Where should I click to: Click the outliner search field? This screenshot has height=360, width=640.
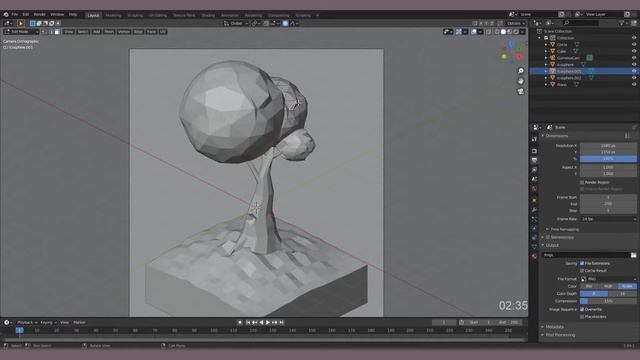580,23
